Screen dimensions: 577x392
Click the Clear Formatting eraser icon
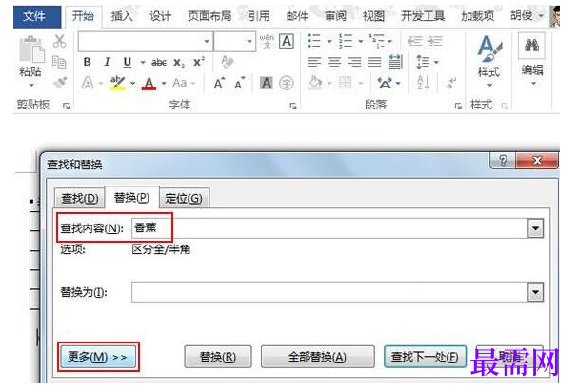(x=228, y=62)
